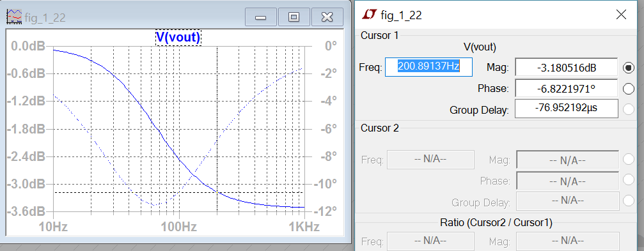This screenshot has height=251, width=644.
Task: Click the -2° phase axis label
Action: point(329,74)
